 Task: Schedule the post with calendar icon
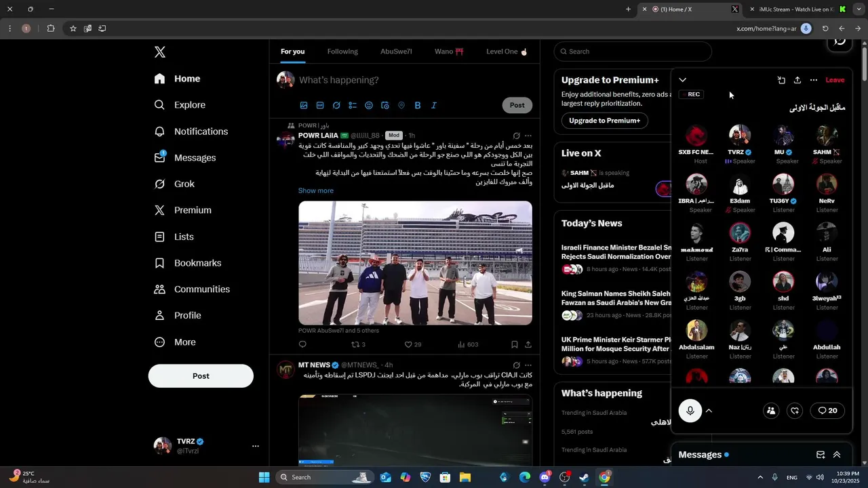coord(385,105)
